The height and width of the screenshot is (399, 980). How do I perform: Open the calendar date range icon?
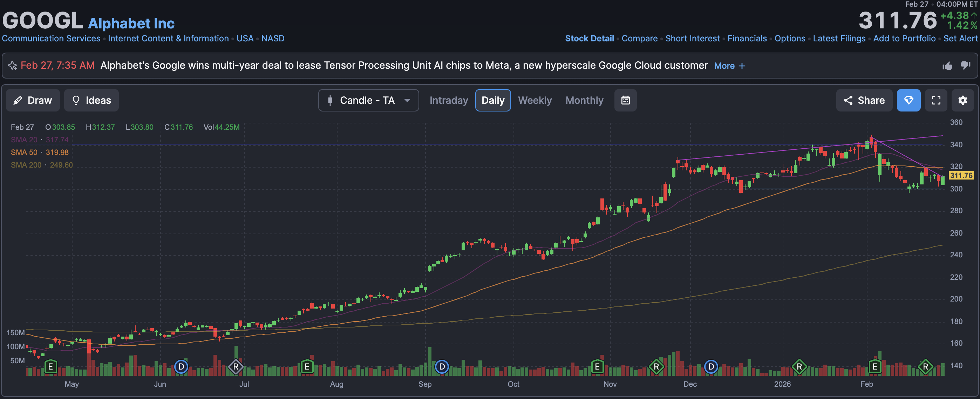point(625,100)
